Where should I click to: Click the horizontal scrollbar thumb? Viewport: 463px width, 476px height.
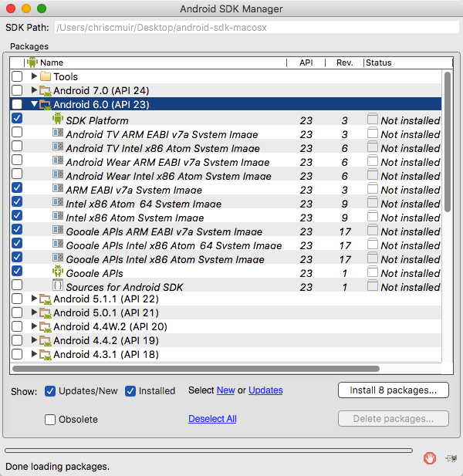click(196, 369)
